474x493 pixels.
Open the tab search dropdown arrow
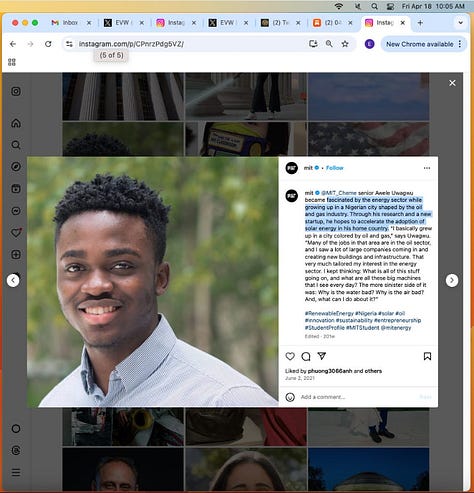[x=460, y=23]
